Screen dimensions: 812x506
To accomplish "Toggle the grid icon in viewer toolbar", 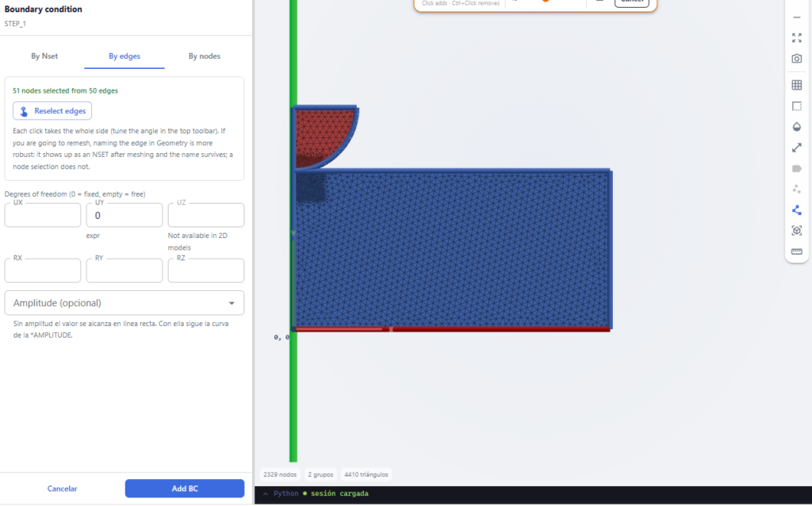I will [796, 85].
